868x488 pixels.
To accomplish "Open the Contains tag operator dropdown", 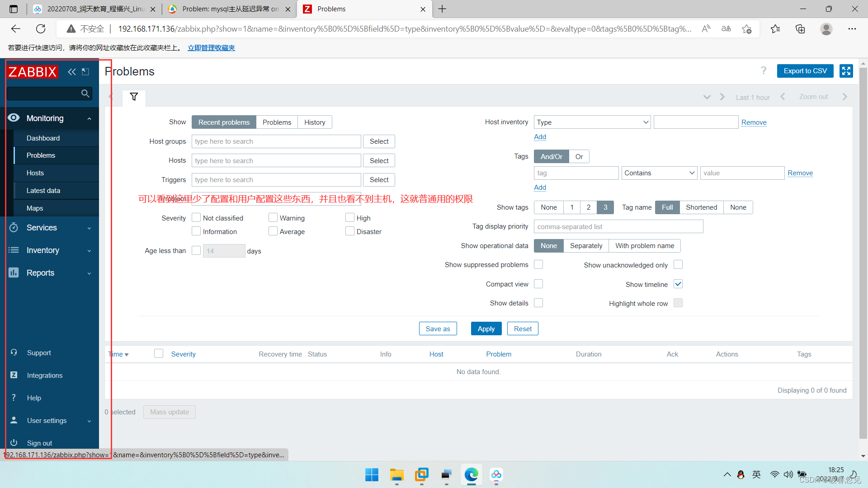I will pos(659,173).
